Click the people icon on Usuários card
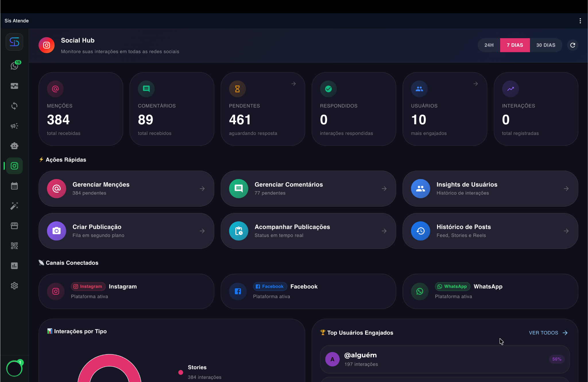The image size is (588, 382). (419, 89)
